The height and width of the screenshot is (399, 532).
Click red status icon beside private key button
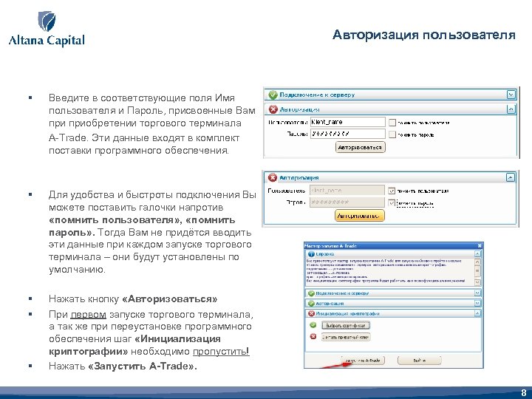[313, 337]
